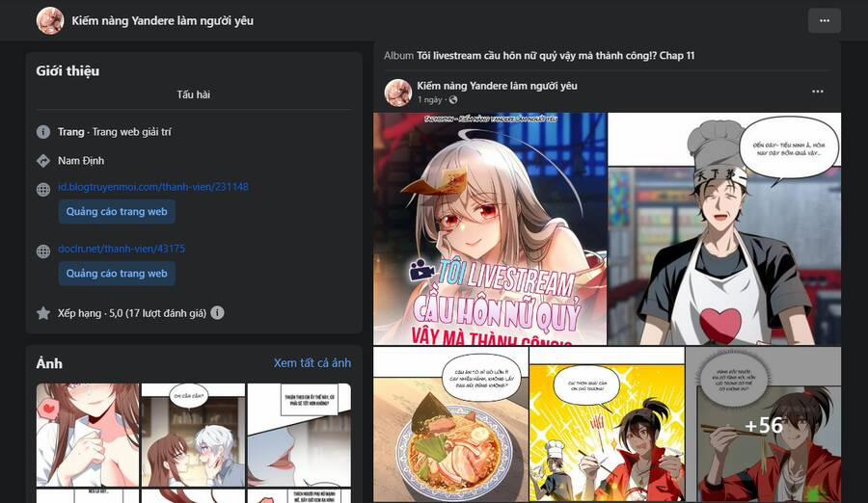This screenshot has width=868, height=503.
Task: Click the star rating icon
Action: [x=43, y=313]
